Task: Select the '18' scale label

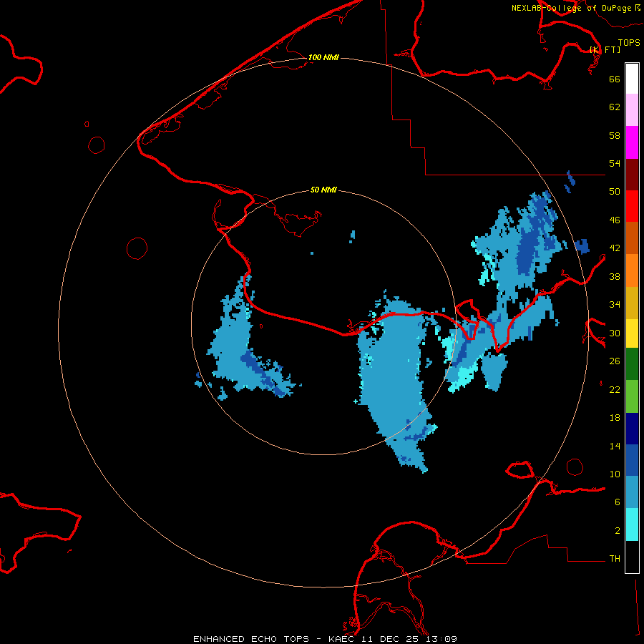Action: tap(615, 418)
